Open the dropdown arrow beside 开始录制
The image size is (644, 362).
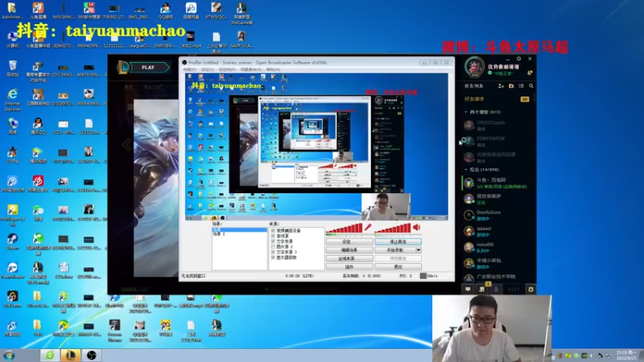[418, 250]
